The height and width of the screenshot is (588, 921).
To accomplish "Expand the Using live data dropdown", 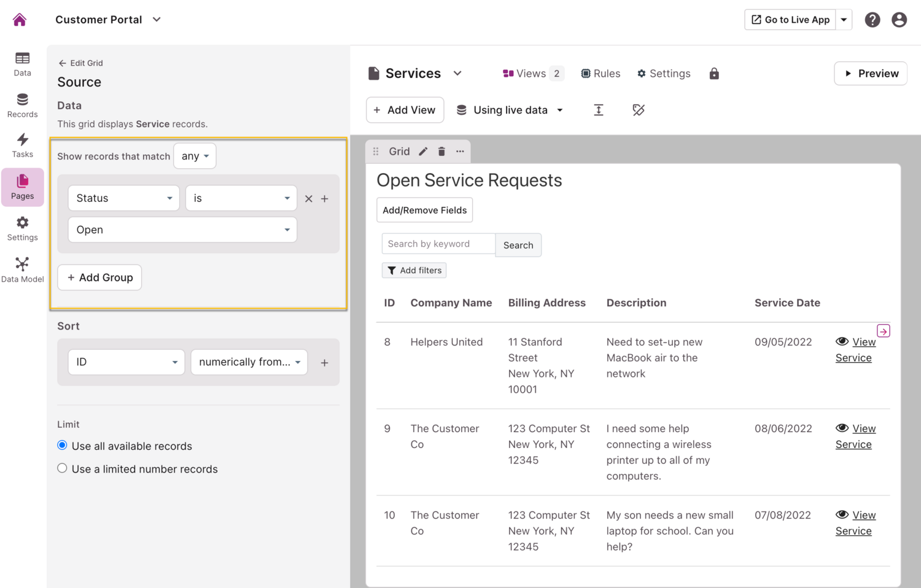I will point(510,110).
